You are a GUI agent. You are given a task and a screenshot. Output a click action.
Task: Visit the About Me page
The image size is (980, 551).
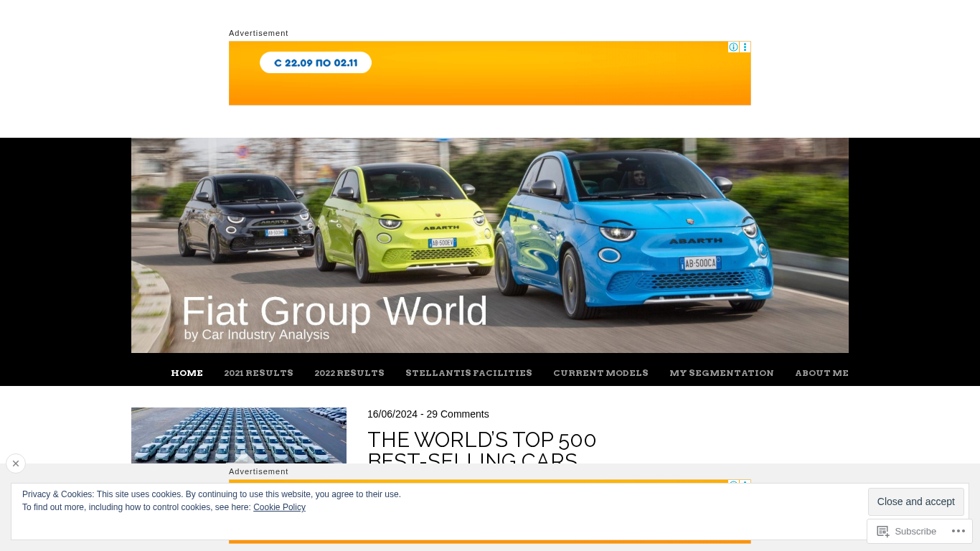click(x=822, y=373)
